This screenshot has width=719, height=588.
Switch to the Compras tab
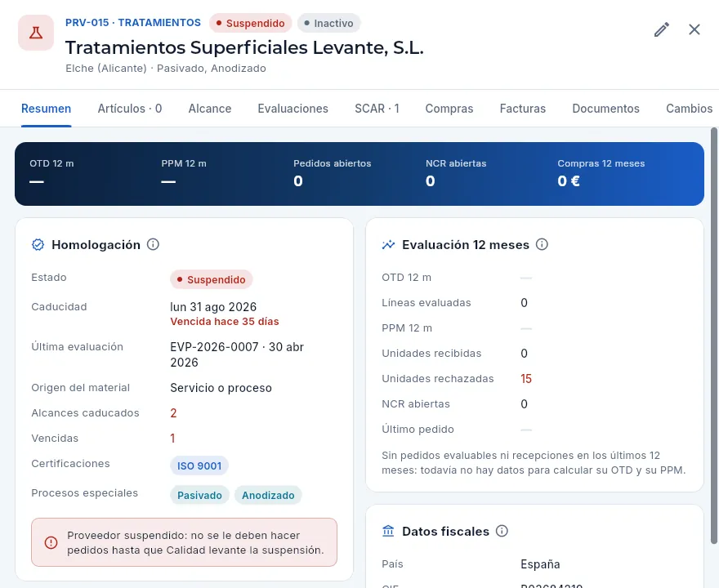click(449, 109)
